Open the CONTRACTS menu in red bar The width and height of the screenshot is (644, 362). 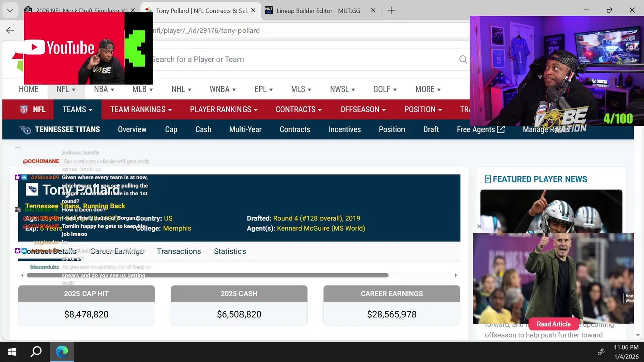(x=298, y=109)
